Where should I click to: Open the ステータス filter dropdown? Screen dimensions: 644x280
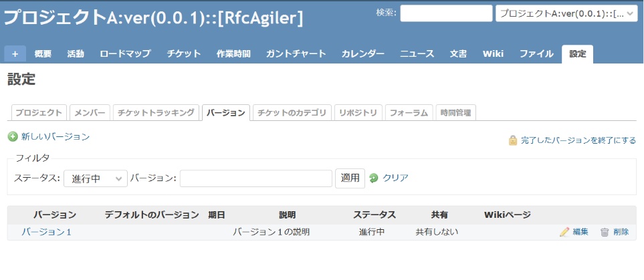coord(95,178)
